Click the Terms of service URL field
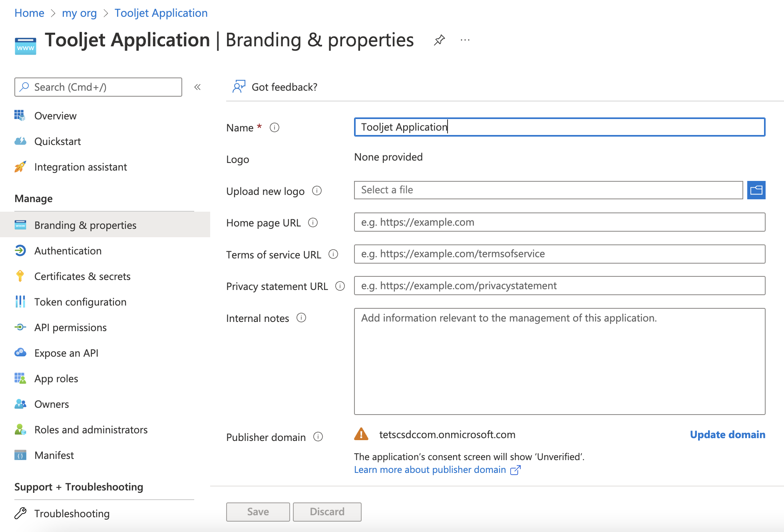This screenshot has width=784, height=532. 559,254
